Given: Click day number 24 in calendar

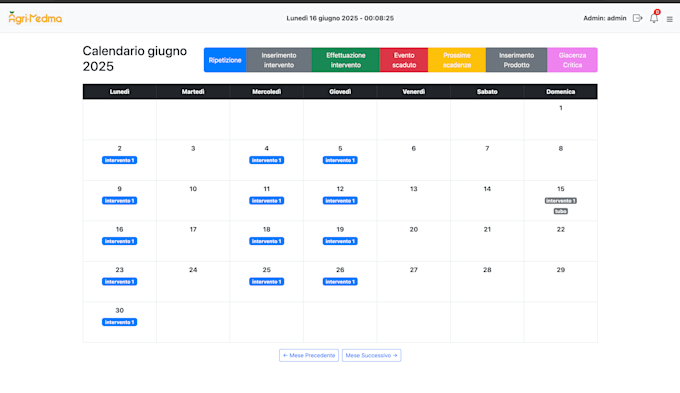Looking at the screenshot, I should tap(193, 270).
